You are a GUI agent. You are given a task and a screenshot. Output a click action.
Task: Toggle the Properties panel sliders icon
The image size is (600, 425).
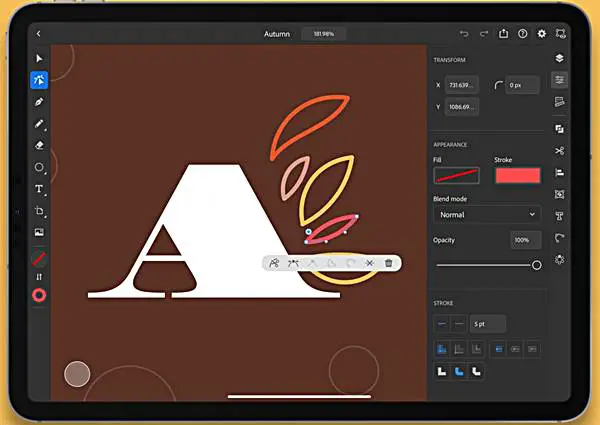coord(559,80)
